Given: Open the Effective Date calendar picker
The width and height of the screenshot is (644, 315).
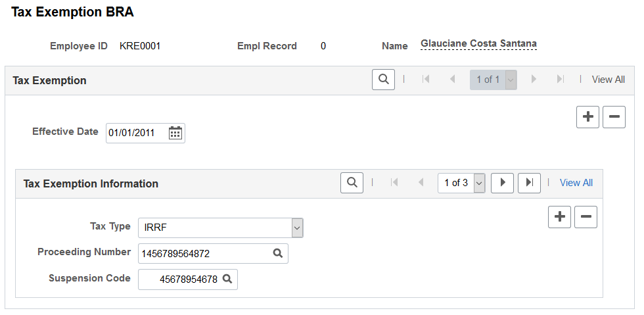Looking at the screenshot, I should (175, 133).
